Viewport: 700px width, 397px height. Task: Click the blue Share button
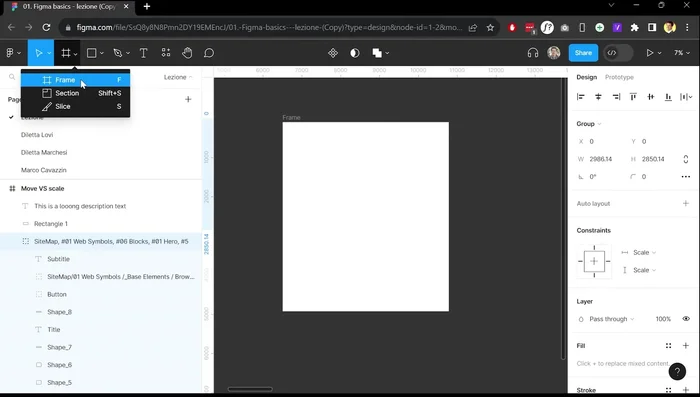pyautogui.click(x=583, y=53)
